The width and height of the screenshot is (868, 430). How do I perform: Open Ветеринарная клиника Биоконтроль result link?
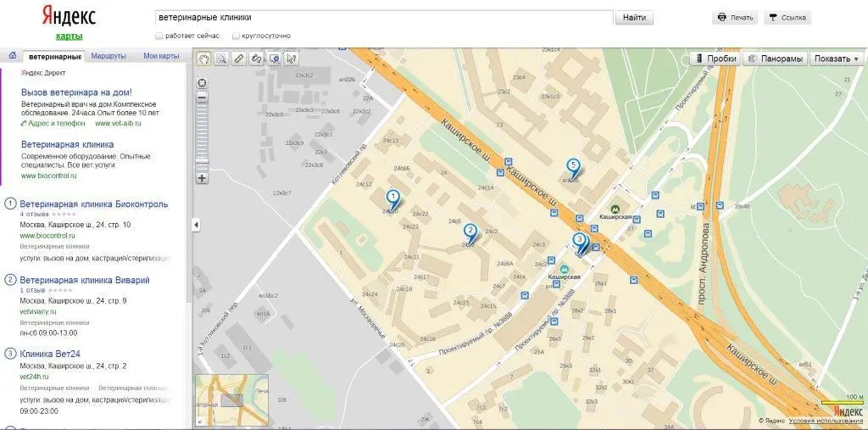tap(93, 204)
